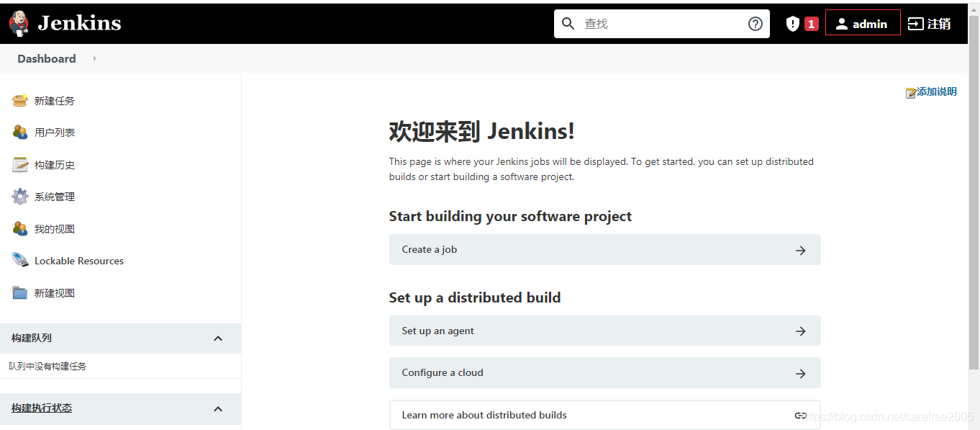Open the admin user profile link
980x430 pixels.
[x=863, y=22]
